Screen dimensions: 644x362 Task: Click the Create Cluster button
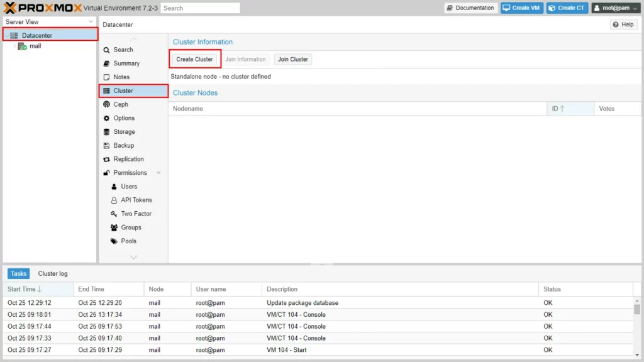pos(195,59)
